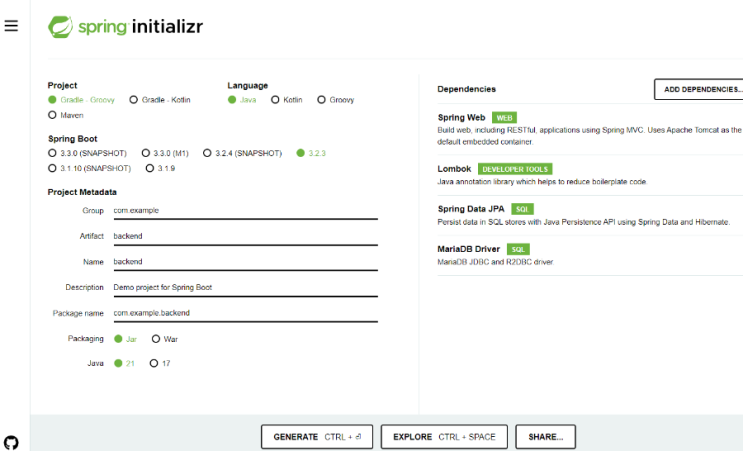743x451 pixels.
Task: Choose War packaging
Action: point(165,339)
